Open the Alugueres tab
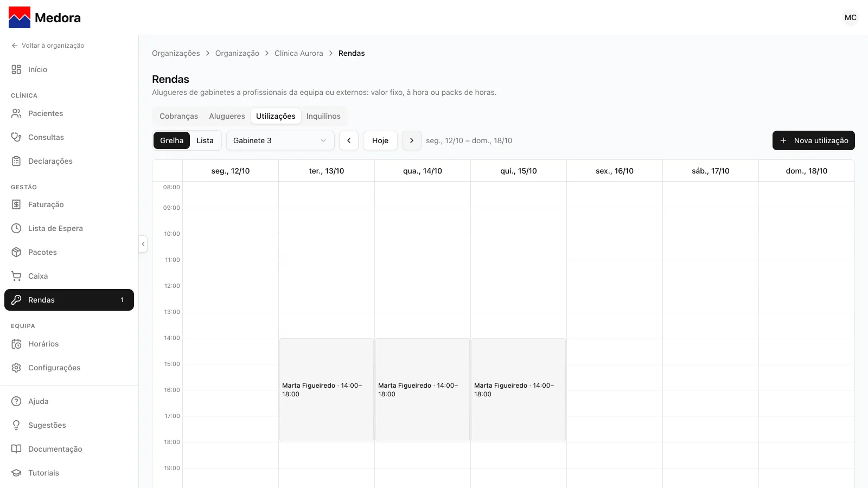This screenshot has height=488, width=868. point(227,116)
